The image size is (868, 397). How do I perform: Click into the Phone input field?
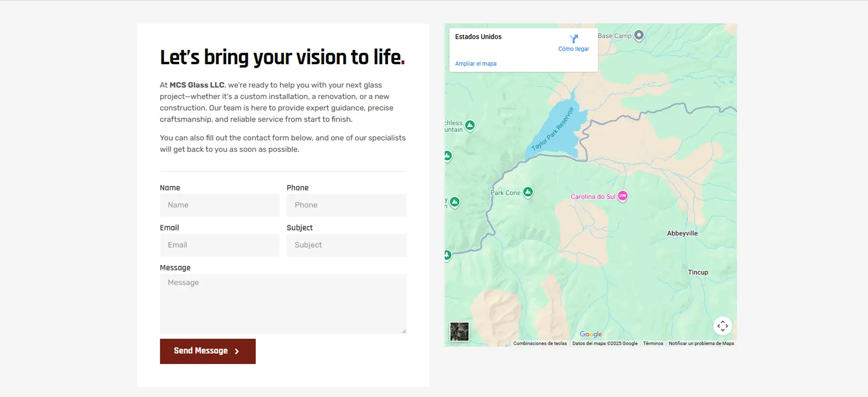(x=346, y=205)
